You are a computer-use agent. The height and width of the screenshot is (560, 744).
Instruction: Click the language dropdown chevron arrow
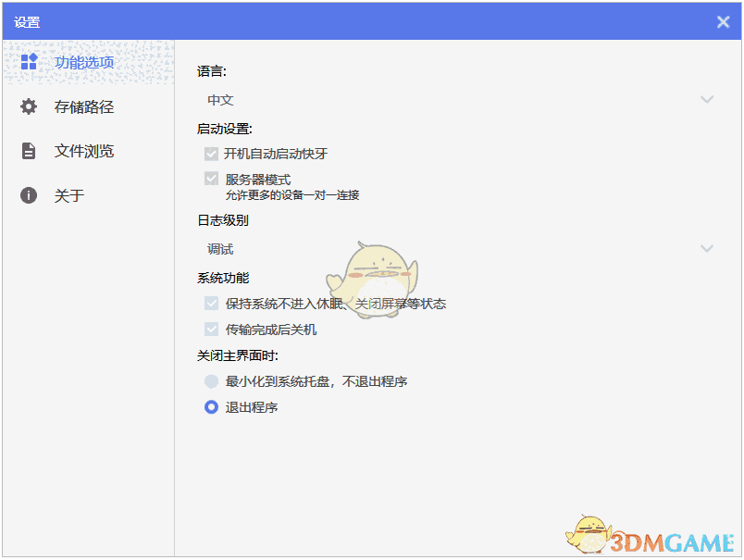coord(707,99)
